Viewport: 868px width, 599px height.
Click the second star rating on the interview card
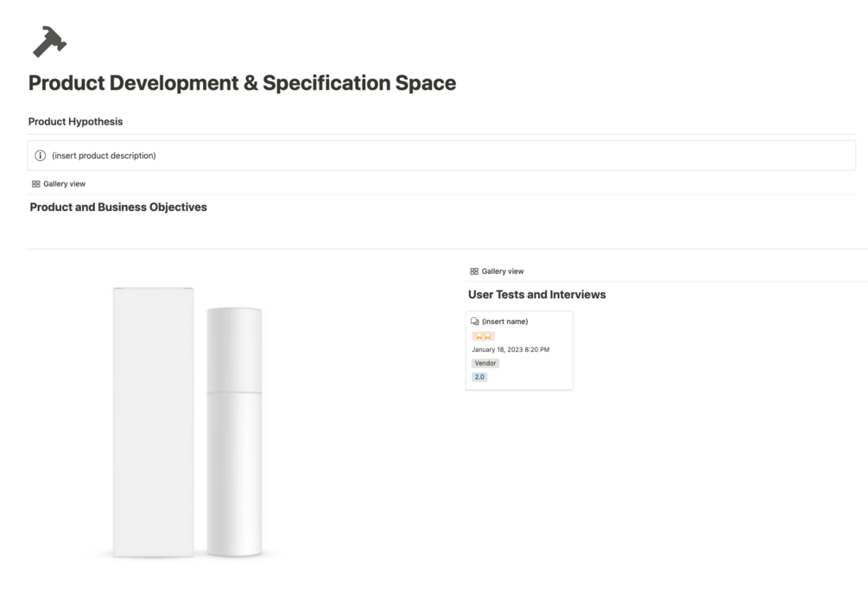click(488, 335)
